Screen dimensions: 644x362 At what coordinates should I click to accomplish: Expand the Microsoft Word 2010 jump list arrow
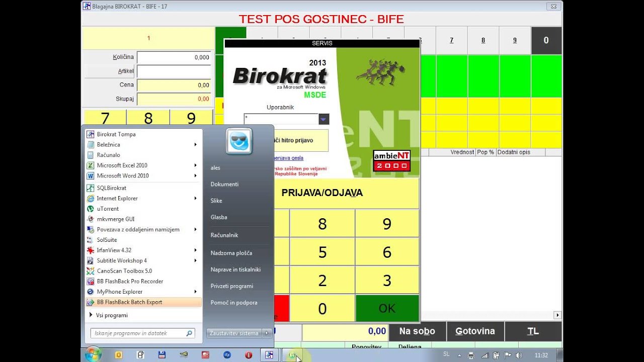pyautogui.click(x=195, y=176)
